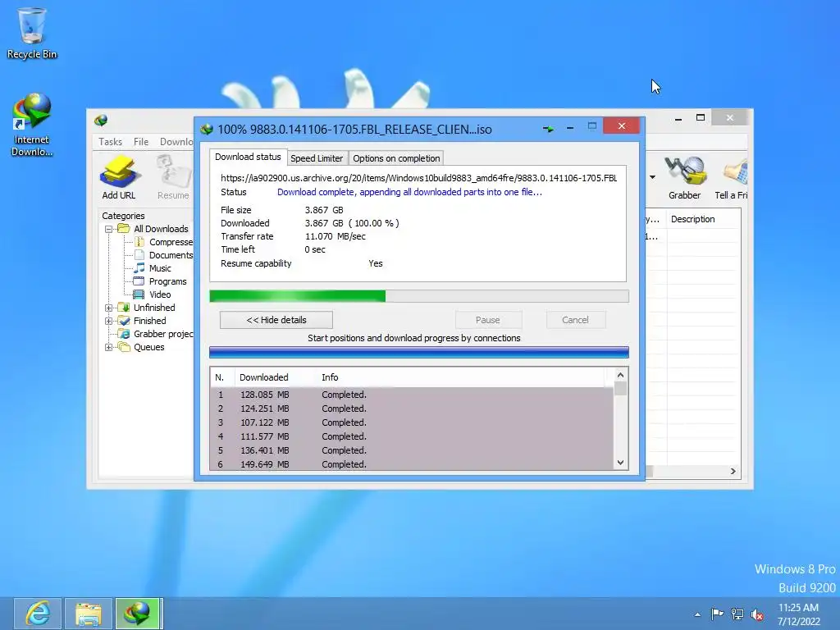The width and height of the screenshot is (840, 630).
Task: Open the Downloads menu
Action: (176, 141)
